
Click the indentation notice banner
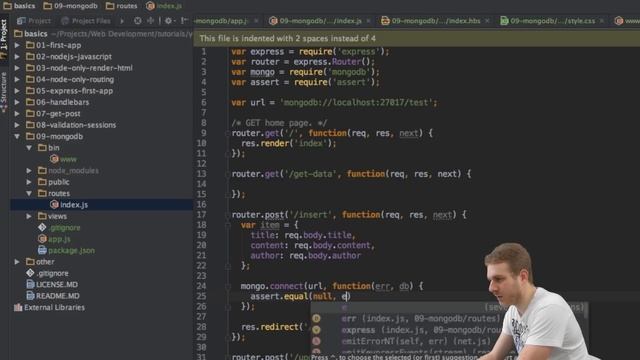click(x=416, y=38)
